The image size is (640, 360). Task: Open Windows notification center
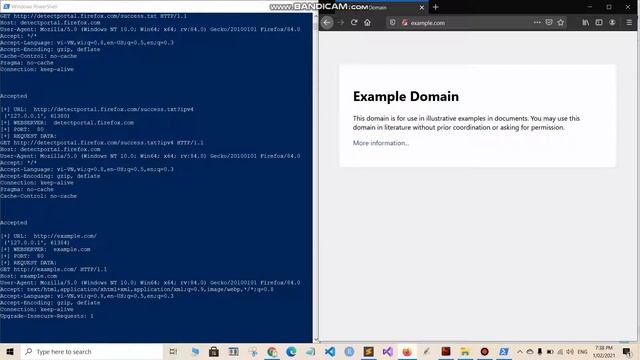click(x=627, y=351)
